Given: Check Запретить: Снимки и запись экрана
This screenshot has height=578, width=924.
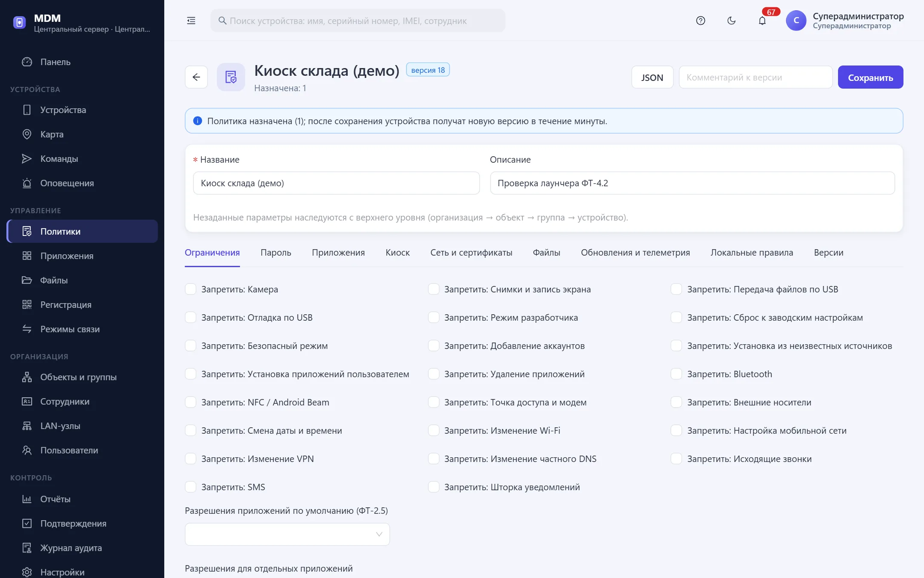Looking at the screenshot, I should coord(433,289).
